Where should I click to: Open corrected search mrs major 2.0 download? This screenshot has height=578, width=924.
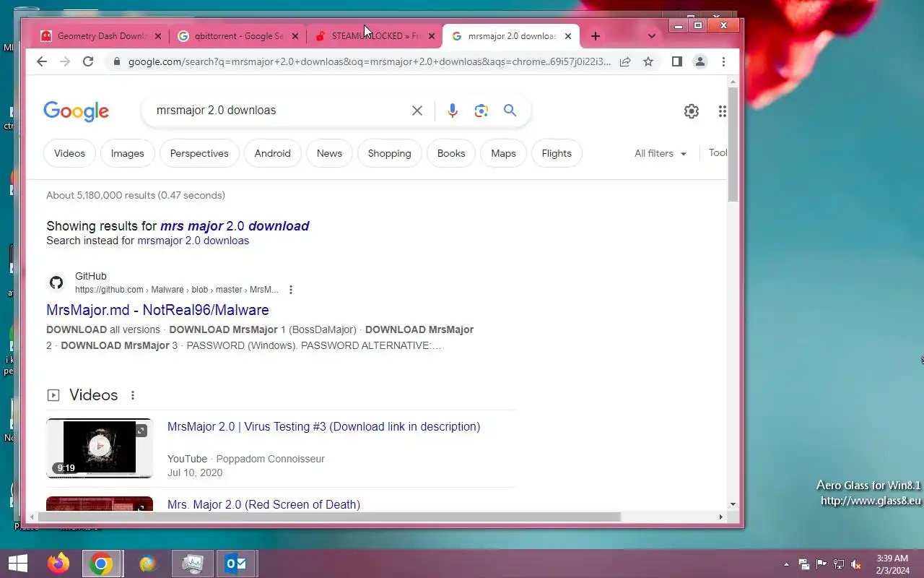click(x=235, y=226)
